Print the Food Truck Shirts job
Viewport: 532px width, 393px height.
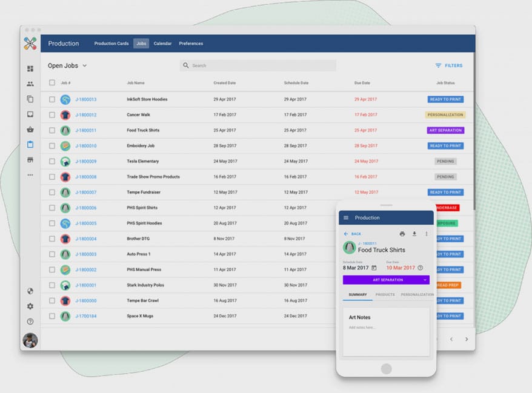click(x=402, y=234)
